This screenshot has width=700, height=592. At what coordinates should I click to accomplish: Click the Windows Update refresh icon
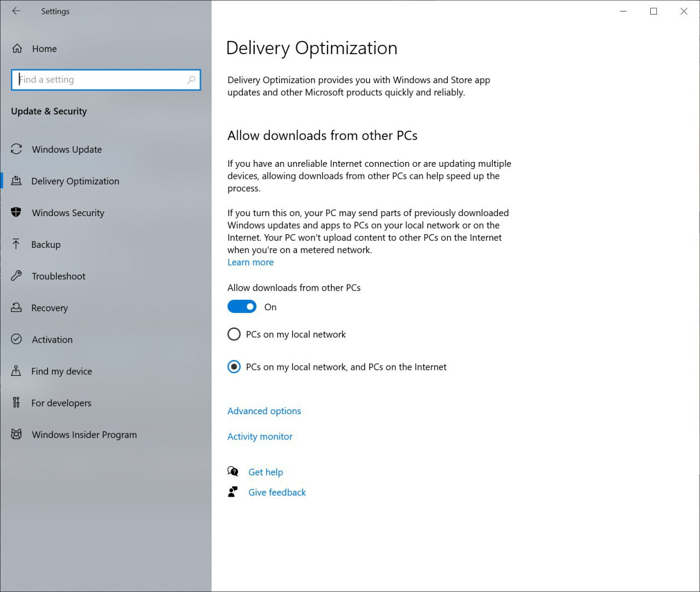point(16,149)
